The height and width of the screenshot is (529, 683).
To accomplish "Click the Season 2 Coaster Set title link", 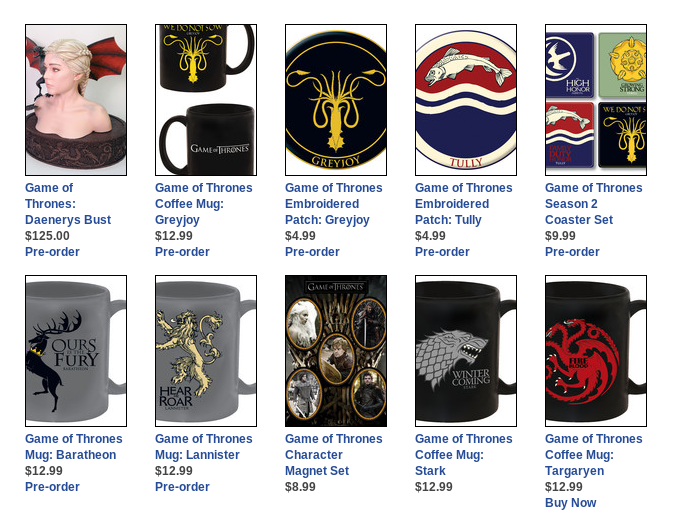I will point(594,204).
